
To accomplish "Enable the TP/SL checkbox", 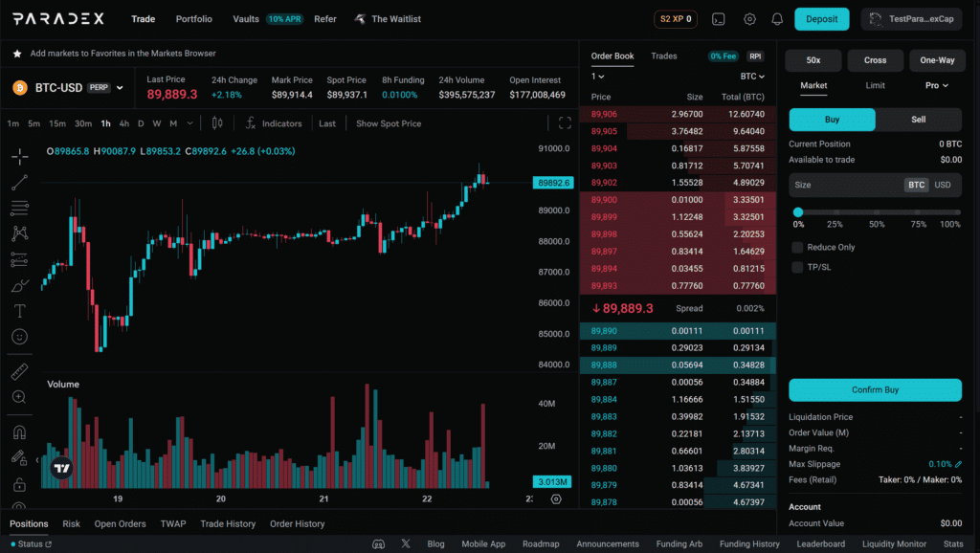I will click(x=797, y=268).
